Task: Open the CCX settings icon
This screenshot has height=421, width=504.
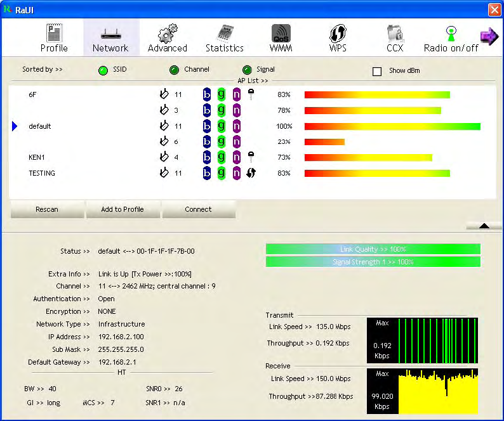Action: [x=395, y=34]
